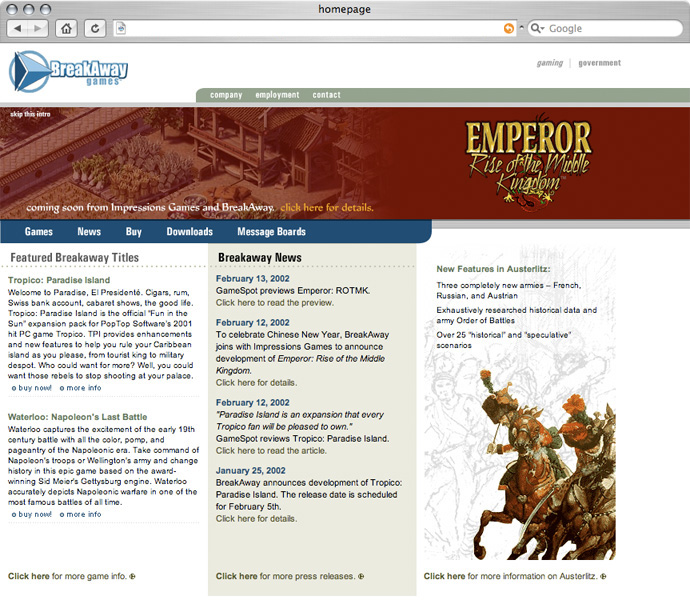Viewport: 690px width, 616px height.
Task: Click here to read the GameSpot preview
Action: click(x=275, y=303)
